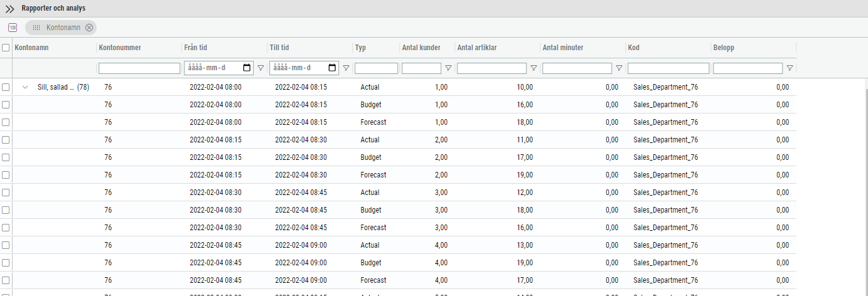Sort by Kod column header
Viewport: 868px width, 296px height.
tap(634, 48)
